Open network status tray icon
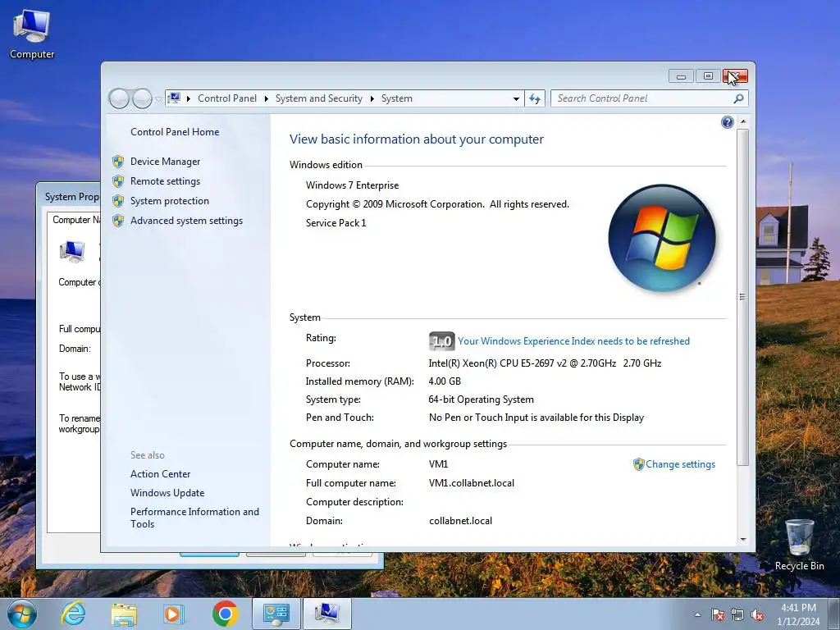 tap(737, 614)
